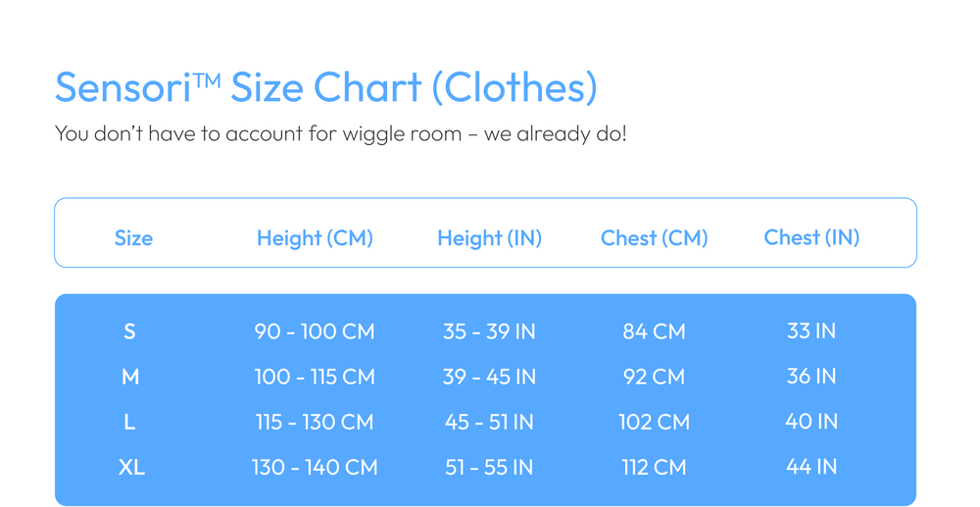Click the 115 - 130 CM height cell
The width and height of the screenshot is (980, 507).
[315, 422]
